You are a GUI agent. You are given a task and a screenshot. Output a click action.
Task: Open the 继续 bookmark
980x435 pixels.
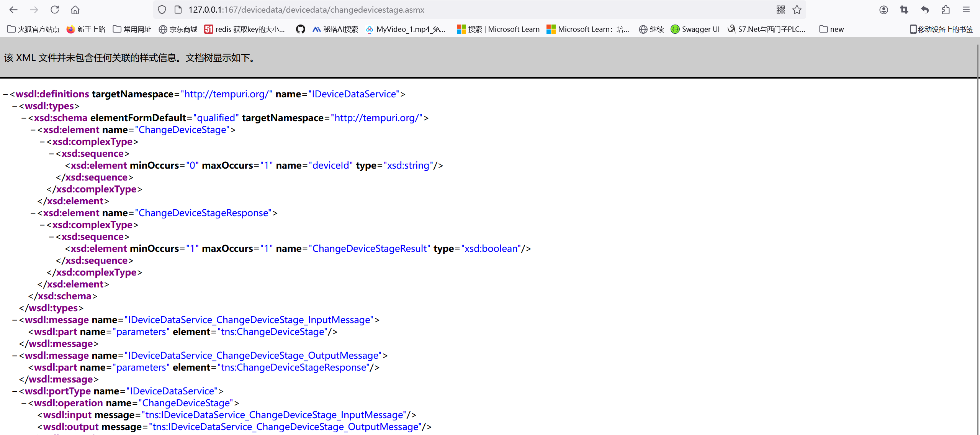point(651,29)
